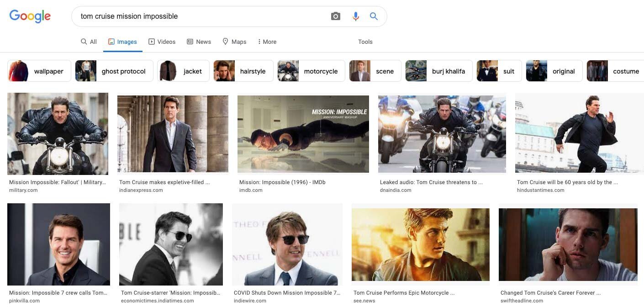
Task: Open the military.com motorcycle image
Action: coord(58,134)
